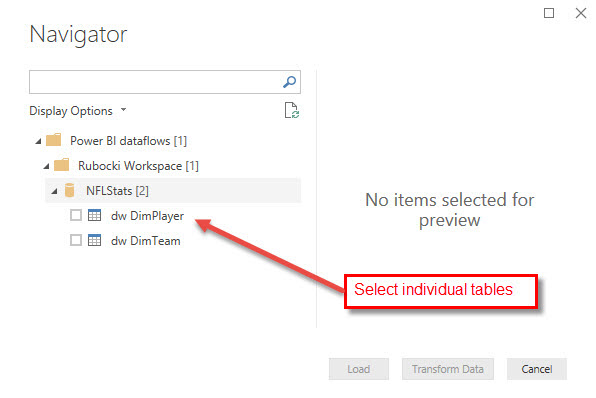The image size is (596, 398).
Task: Click the refresh document icon
Action: 292,110
